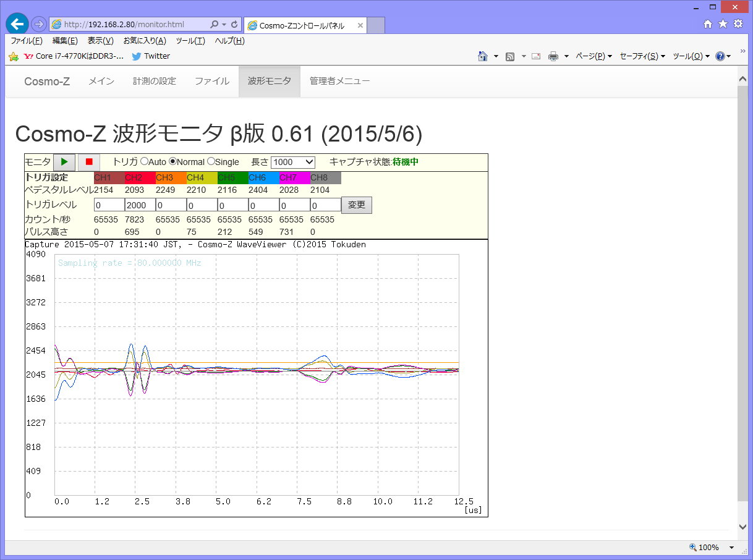Click the browser back arrow button

(x=17, y=24)
